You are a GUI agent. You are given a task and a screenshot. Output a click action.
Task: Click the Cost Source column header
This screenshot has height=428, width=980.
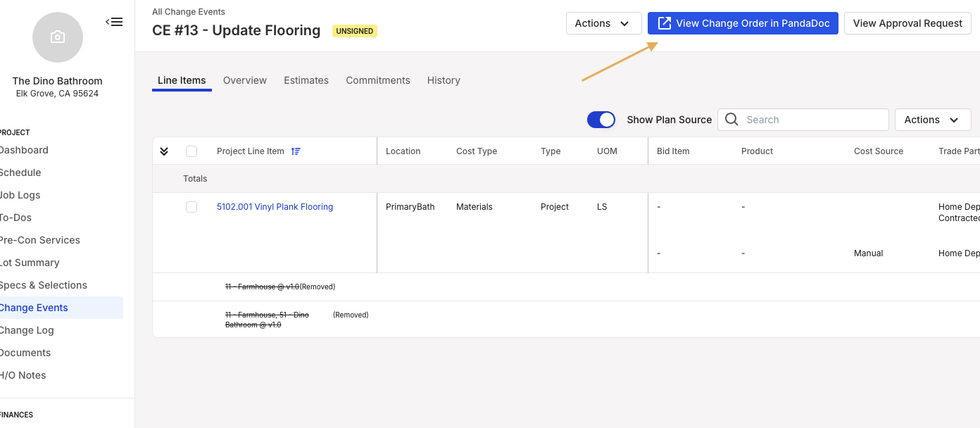[x=879, y=151]
